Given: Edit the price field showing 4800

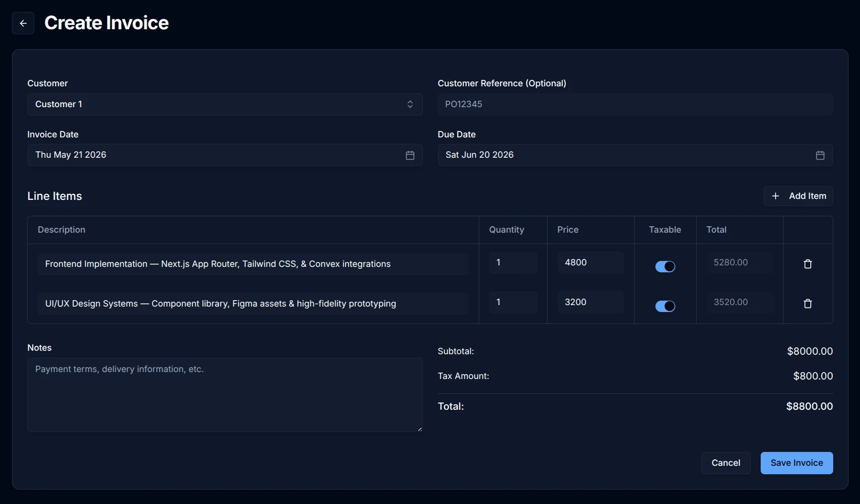Looking at the screenshot, I should pos(590,262).
